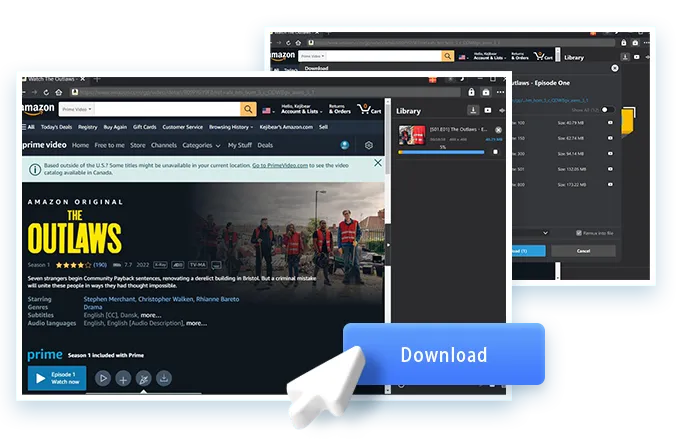Go to browser home in front window
686x439 pixels.
pyautogui.click(x=59, y=92)
